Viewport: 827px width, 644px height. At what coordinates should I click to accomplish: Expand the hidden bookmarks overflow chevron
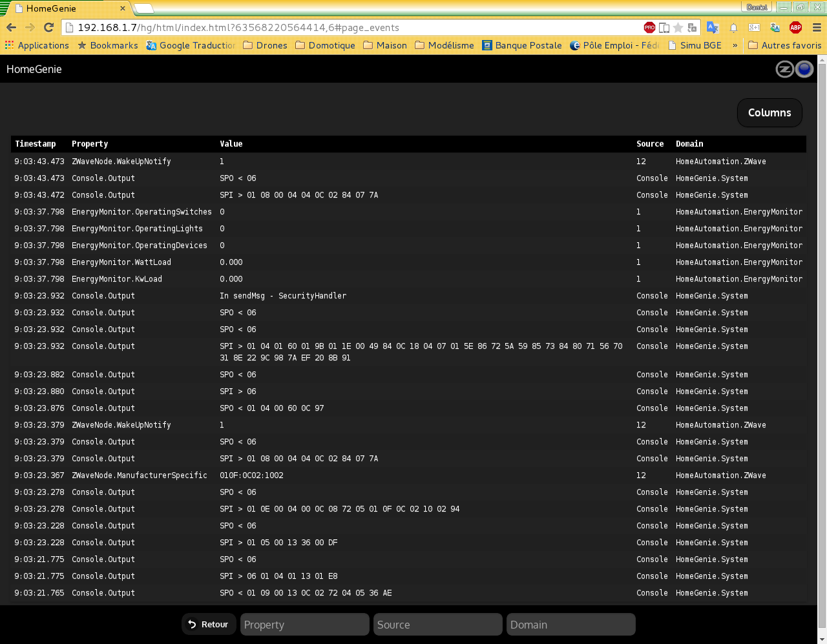pyautogui.click(x=735, y=45)
